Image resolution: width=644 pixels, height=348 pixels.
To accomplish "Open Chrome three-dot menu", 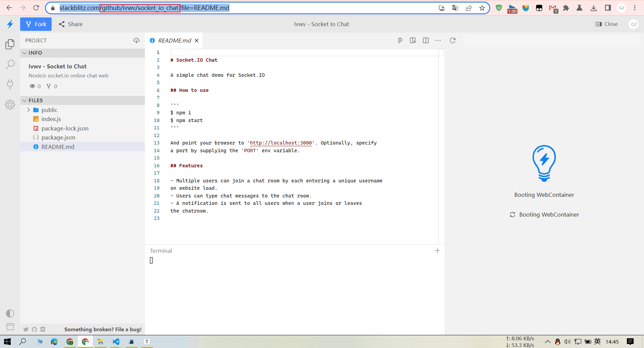I will coord(635,8).
